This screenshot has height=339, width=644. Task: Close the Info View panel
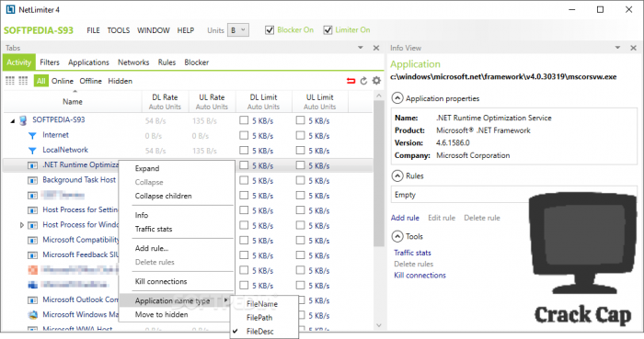(x=633, y=48)
